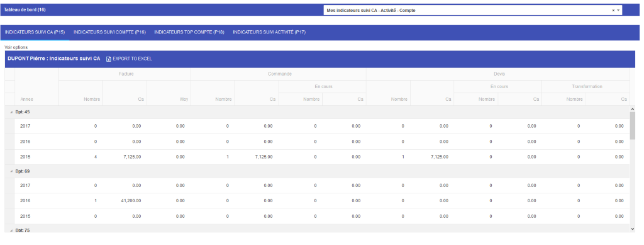Viewport: 644px width, 245px height.
Task: Click Facture Nombre value 1 in Dpt 69 2016
Action: click(96, 201)
